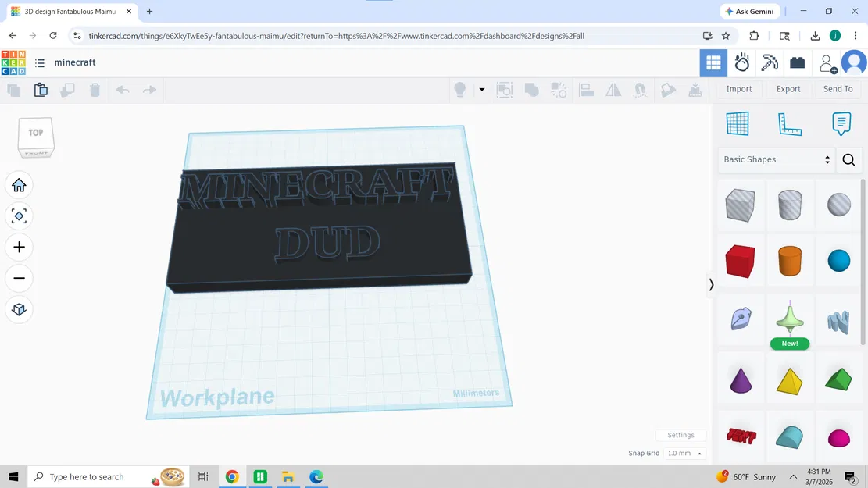Image resolution: width=868 pixels, height=488 pixels.
Task: Reload the page with browser refresh
Action: [x=53, y=35]
